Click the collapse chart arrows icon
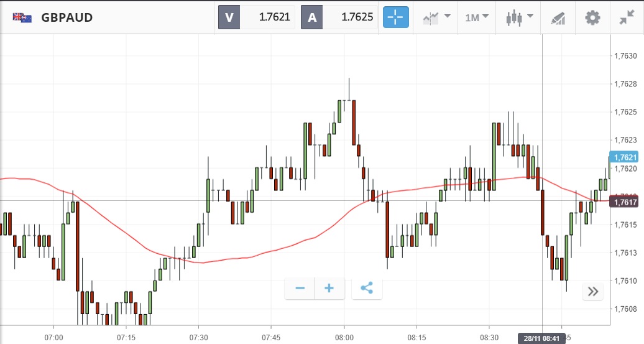The image size is (644, 344). 627,17
